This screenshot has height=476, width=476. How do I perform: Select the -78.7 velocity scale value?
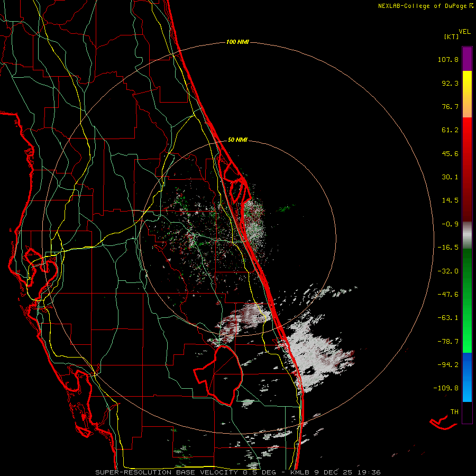click(448, 342)
